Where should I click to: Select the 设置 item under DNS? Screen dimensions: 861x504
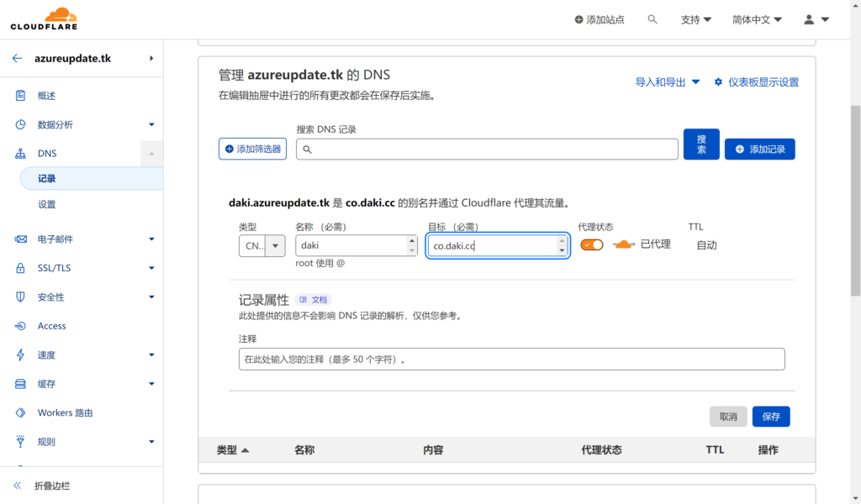click(x=47, y=204)
